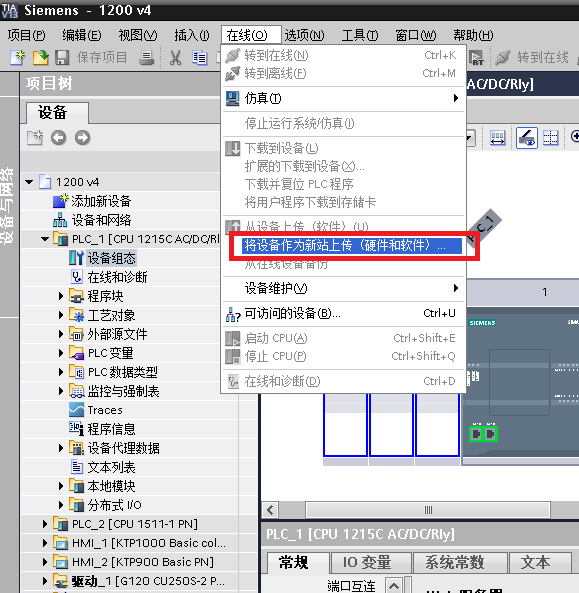This screenshot has height=593, width=579.
Task: Click the RT runtime toolbar icon
Action: [476, 57]
